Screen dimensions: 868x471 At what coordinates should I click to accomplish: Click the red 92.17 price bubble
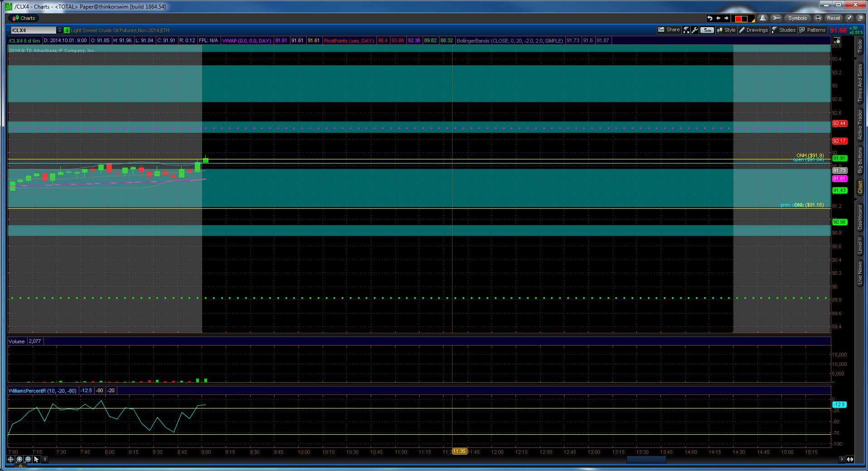[839, 141]
